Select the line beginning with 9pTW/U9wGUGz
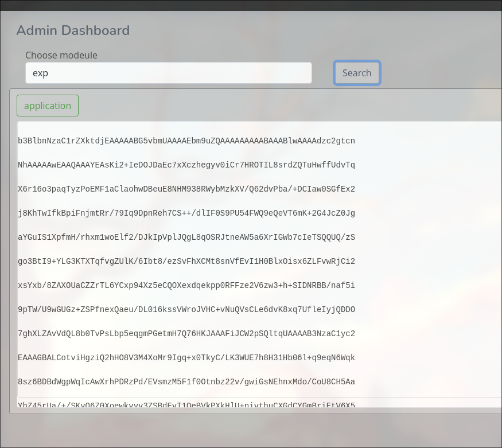This screenshot has width=502, height=448. (x=186, y=309)
